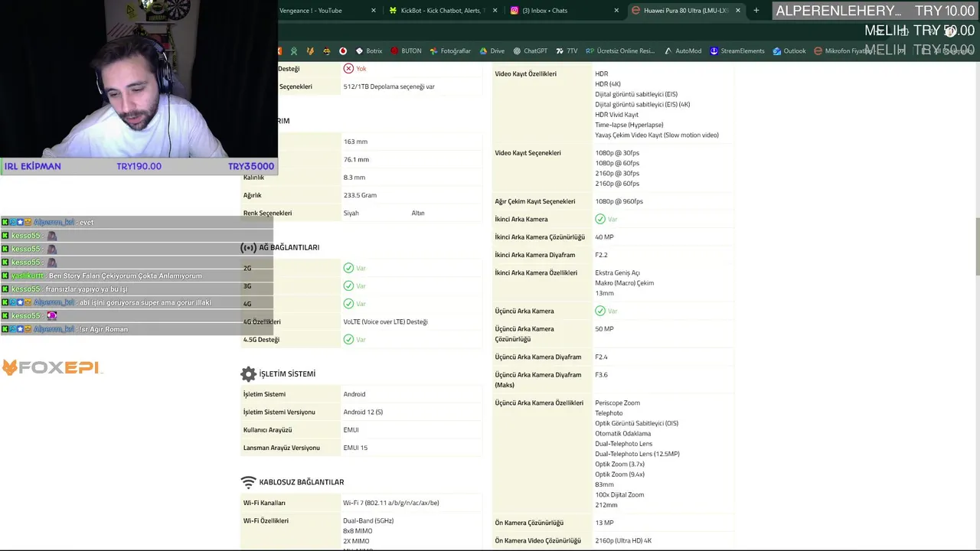Click the red Yok cross icon
The height and width of the screenshot is (551, 980).
pyautogui.click(x=348, y=69)
